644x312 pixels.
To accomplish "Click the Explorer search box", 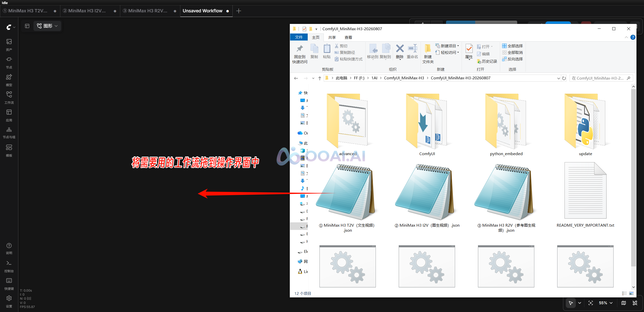I will [x=601, y=78].
